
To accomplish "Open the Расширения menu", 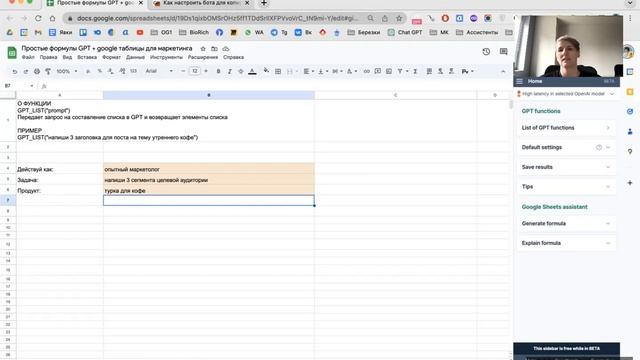I will point(203,58).
